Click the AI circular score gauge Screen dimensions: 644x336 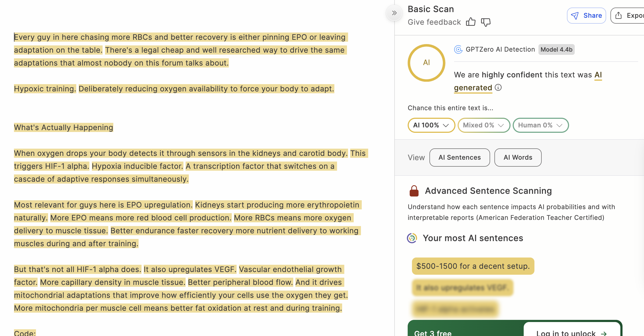pyautogui.click(x=426, y=63)
